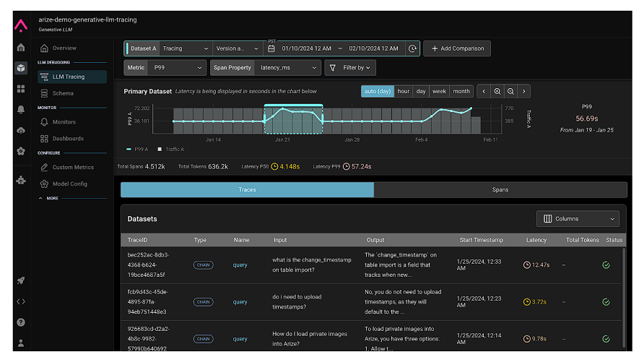Go to next chart time window
The height and width of the screenshot is (357, 644).
pyautogui.click(x=523, y=91)
